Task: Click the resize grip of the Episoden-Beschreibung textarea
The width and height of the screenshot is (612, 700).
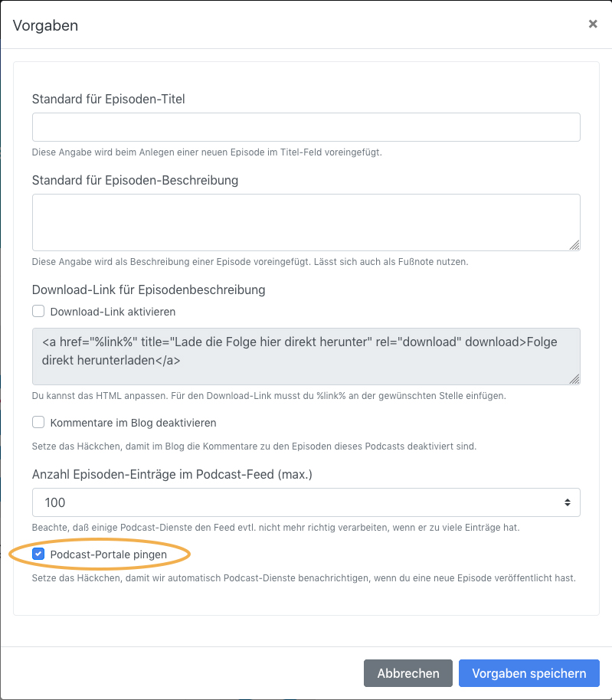Action: (x=574, y=245)
